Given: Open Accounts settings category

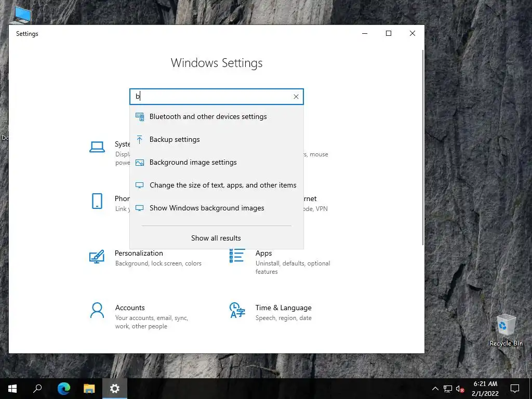Looking at the screenshot, I should pyautogui.click(x=140, y=316).
